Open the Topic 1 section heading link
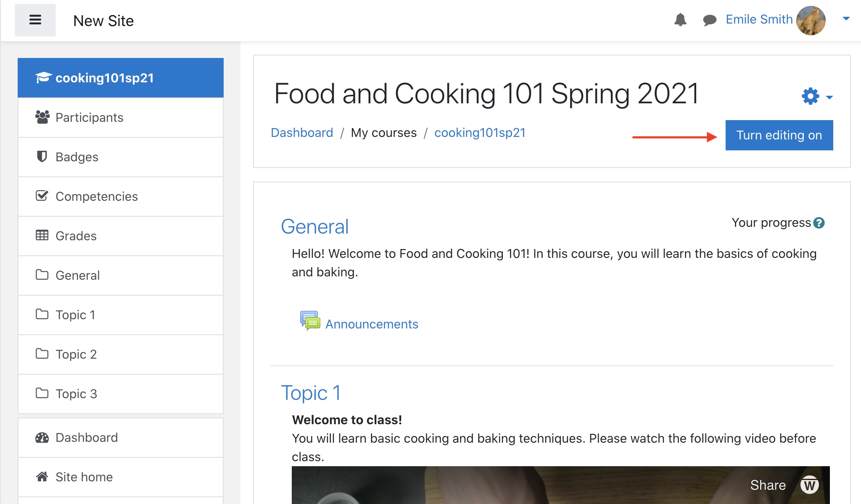The height and width of the screenshot is (504, 861). [311, 393]
